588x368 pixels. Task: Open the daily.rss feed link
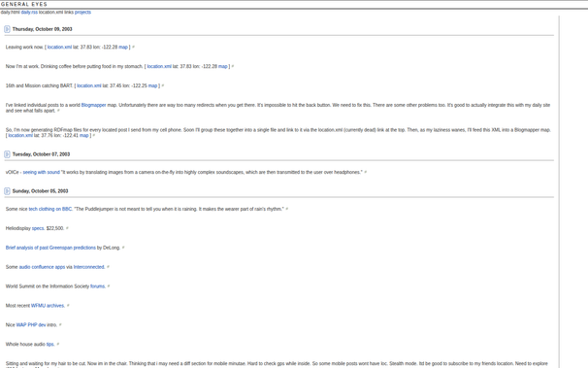pyautogui.click(x=29, y=12)
